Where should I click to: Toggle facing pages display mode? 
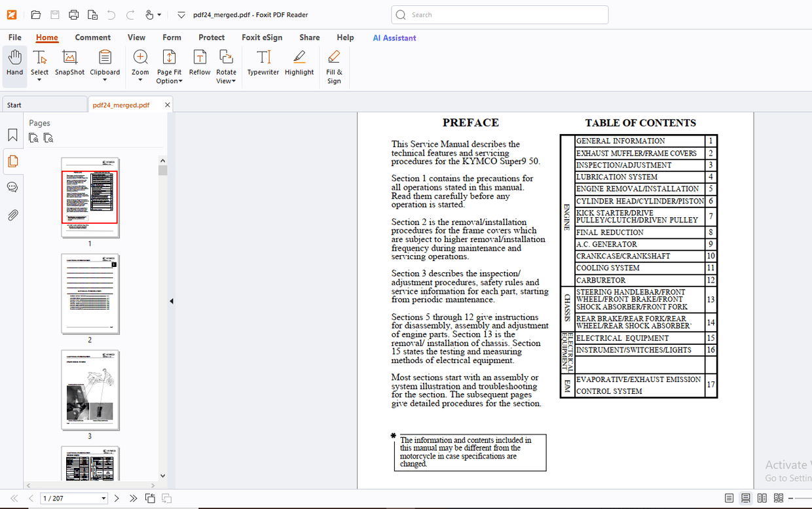tap(762, 498)
